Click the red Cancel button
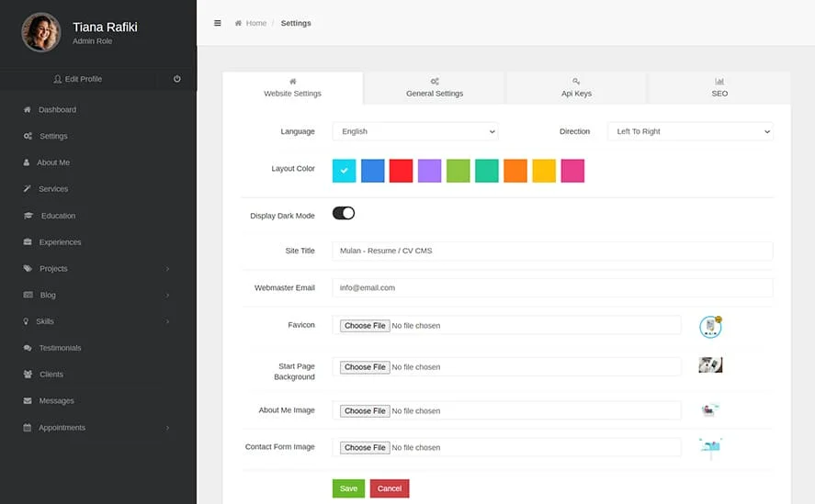The image size is (815, 504). pos(390,488)
